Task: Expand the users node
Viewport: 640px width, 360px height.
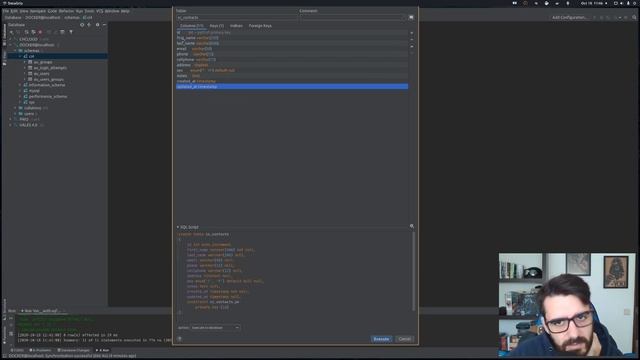Action: click(x=15, y=114)
